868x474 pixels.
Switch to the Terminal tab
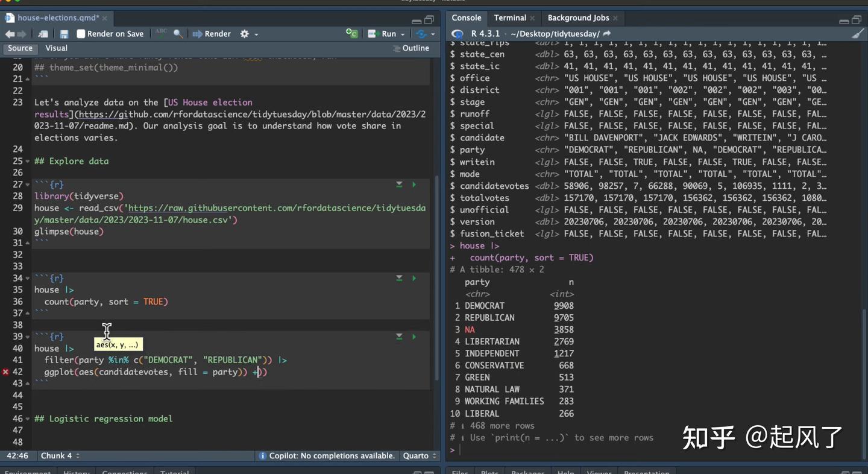click(x=510, y=18)
